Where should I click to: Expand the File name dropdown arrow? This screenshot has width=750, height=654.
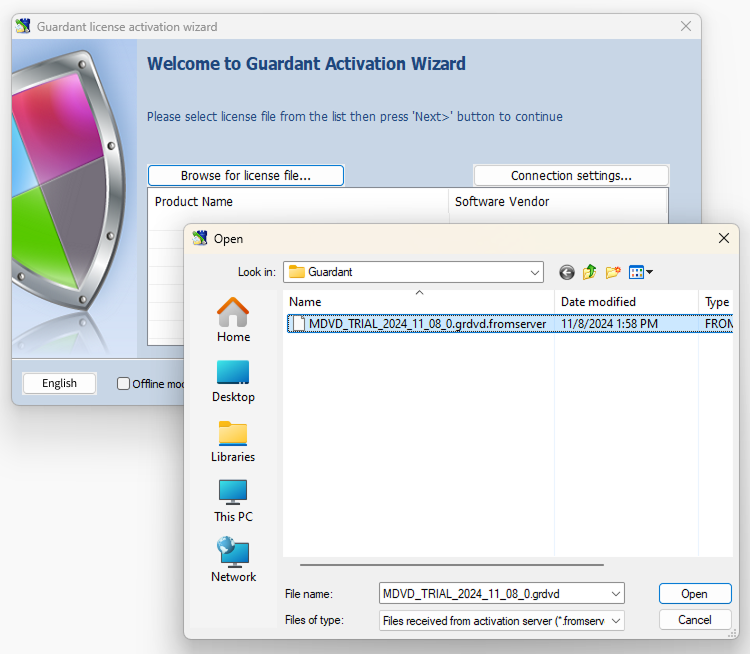point(616,594)
